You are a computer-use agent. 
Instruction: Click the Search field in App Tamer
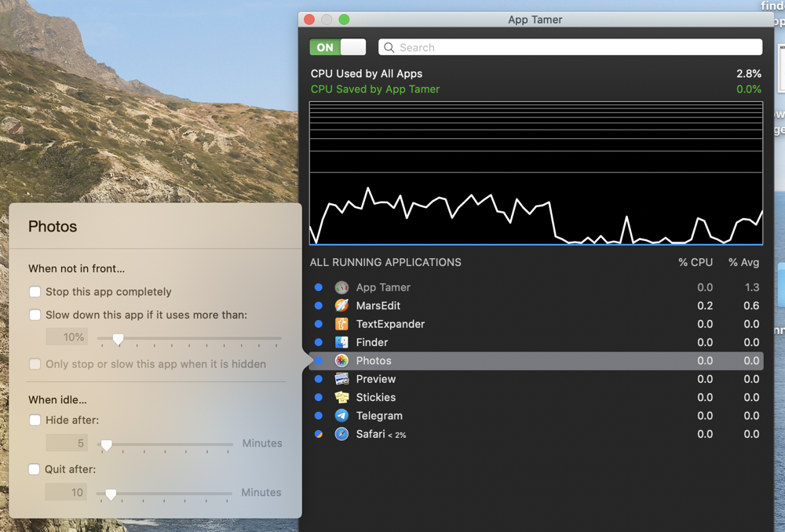(570, 47)
